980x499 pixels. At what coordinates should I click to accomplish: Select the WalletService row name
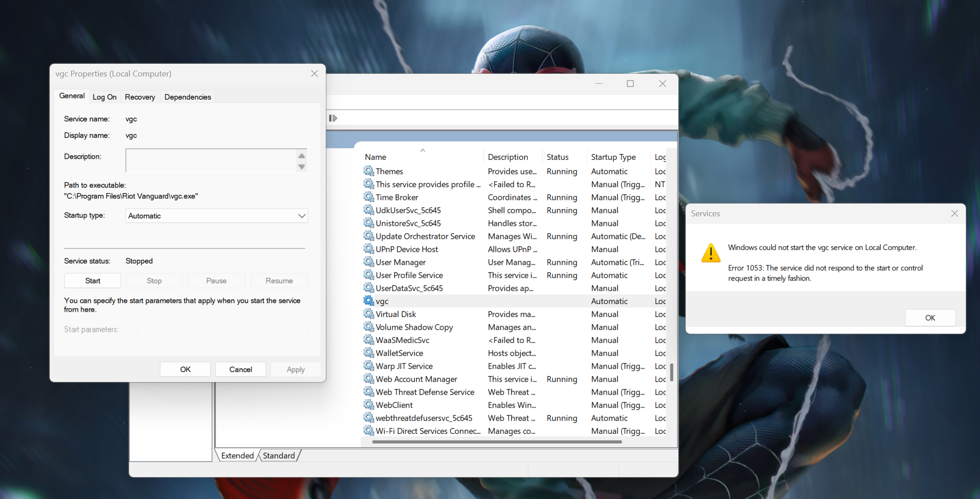pos(399,353)
